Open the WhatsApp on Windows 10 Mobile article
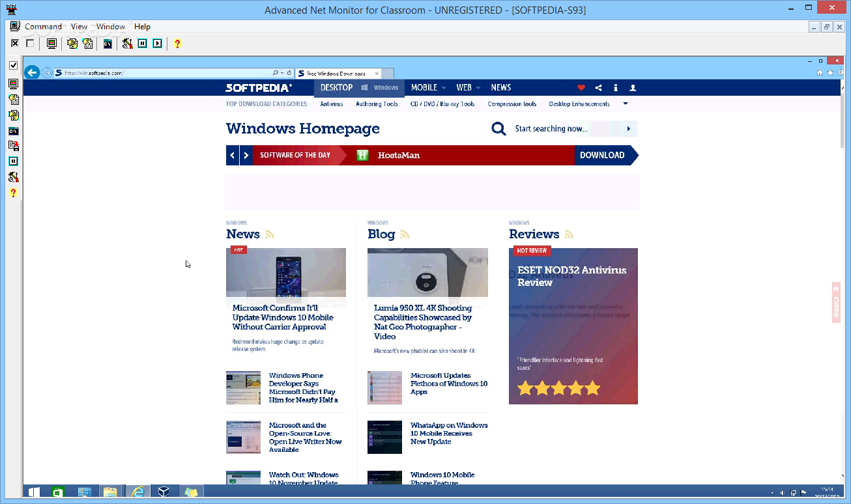This screenshot has width=851, height=504. [x=449, y=433]
